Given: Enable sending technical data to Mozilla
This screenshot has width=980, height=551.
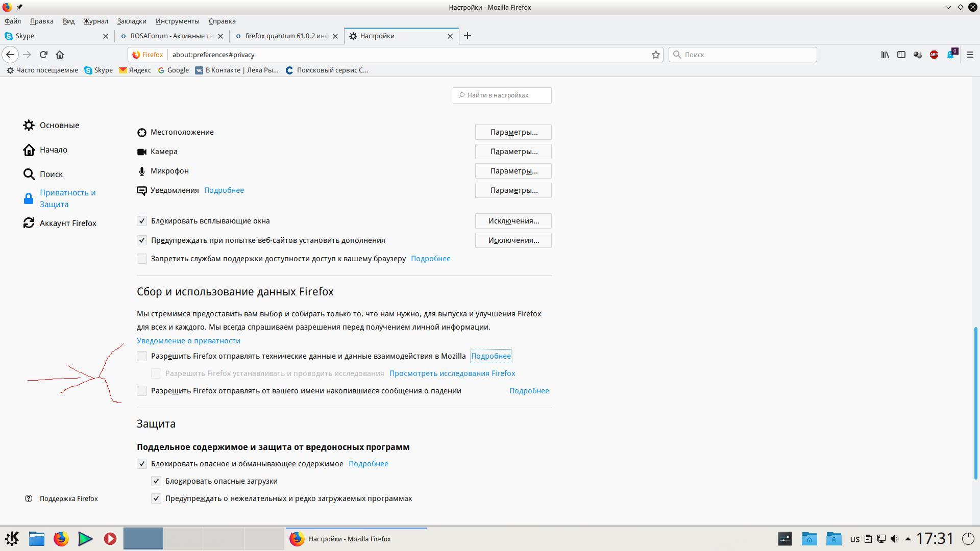Looking at the screenshot, I should (x=142, y=356).
